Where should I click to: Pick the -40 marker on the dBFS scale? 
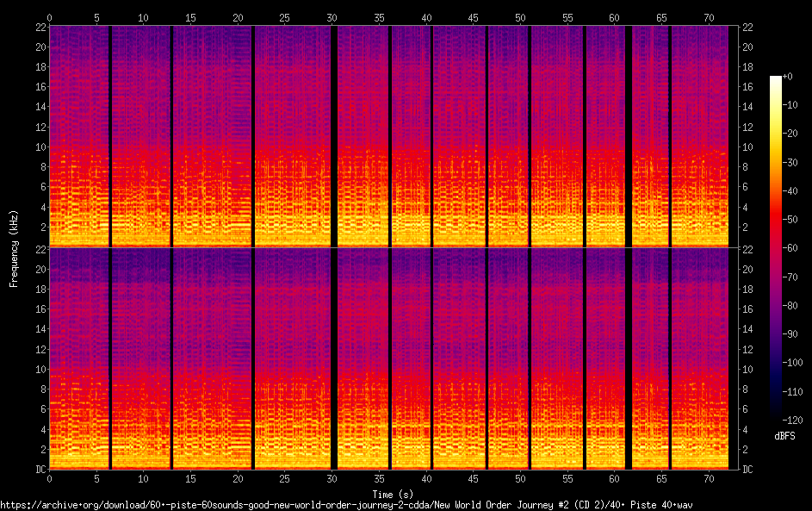point(790,190)
